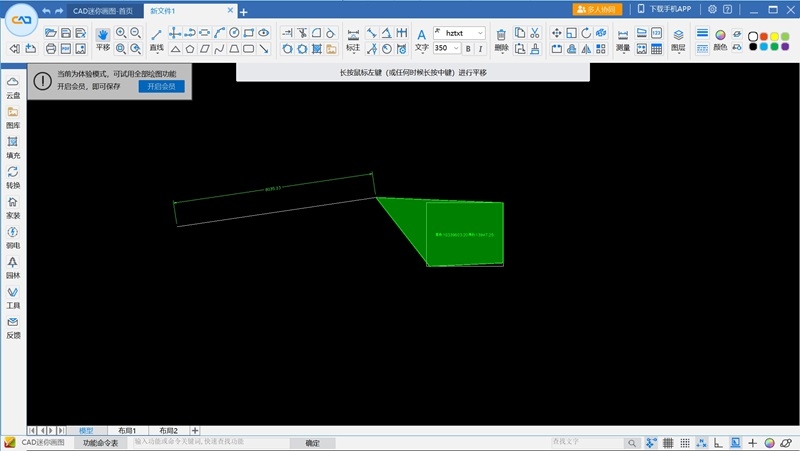Select the red color swatch
Image resolution: width=800 pixels, height=451 pixels.
click(764, 36)
